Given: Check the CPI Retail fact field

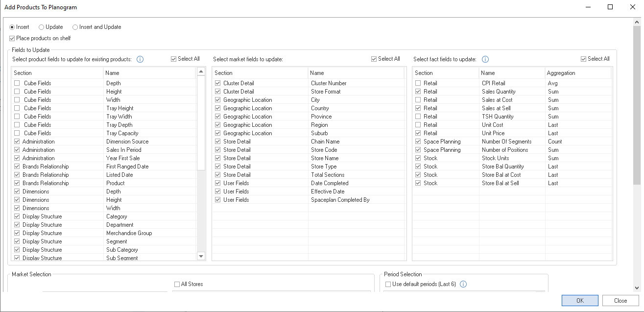Looking at the screenshot, I should (418, 83).
